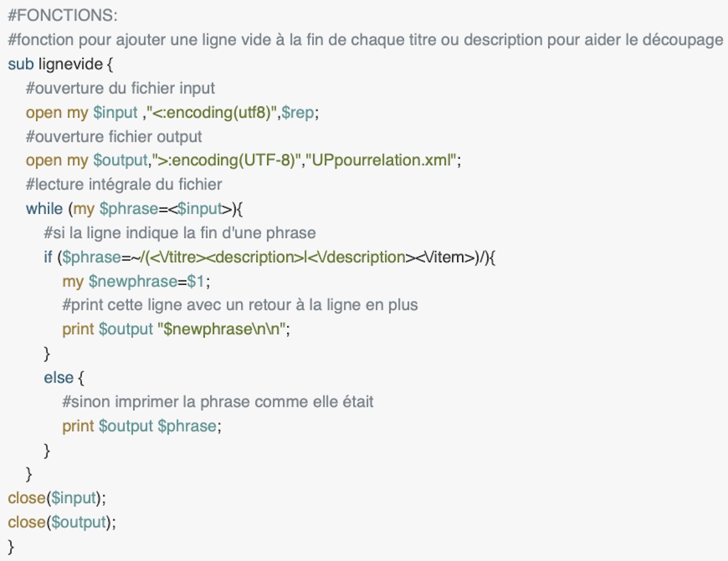Click the close($output) statement
Viewport: 728px width, 561px height.
click(62, 522)
